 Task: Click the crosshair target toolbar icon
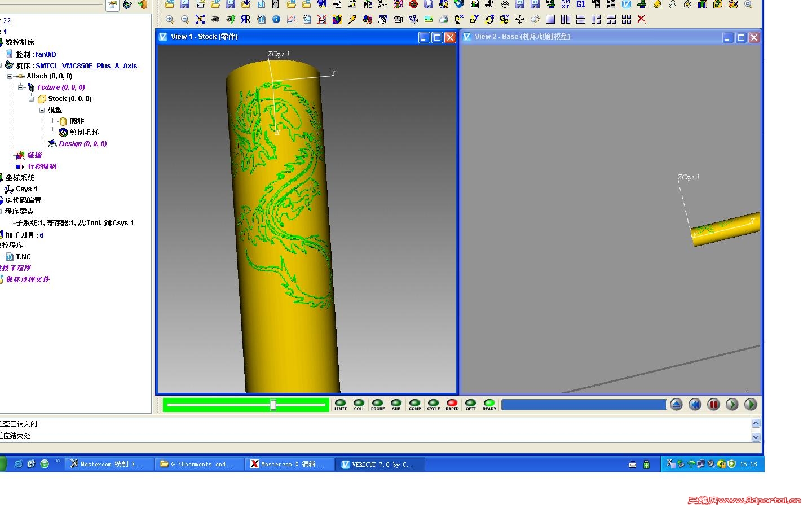[x=505, y=4]
